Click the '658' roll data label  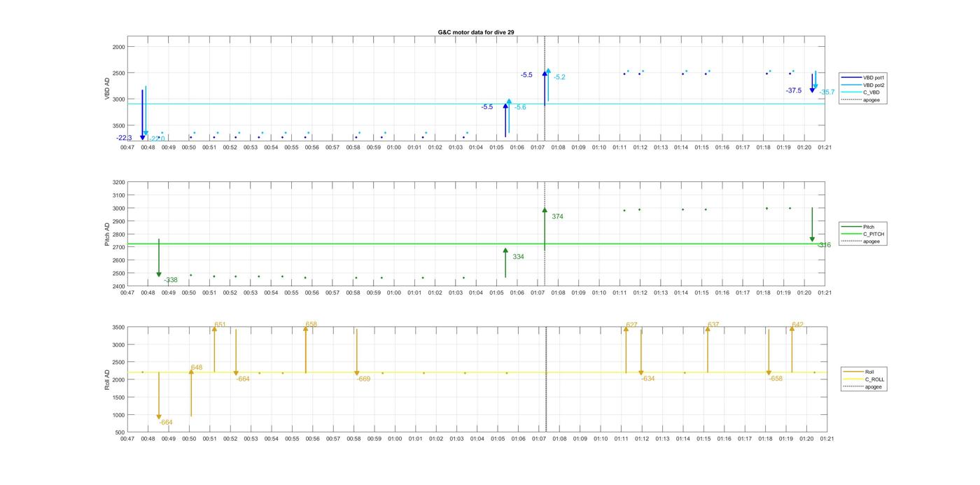pyautogui.click(x=311, y=325)
